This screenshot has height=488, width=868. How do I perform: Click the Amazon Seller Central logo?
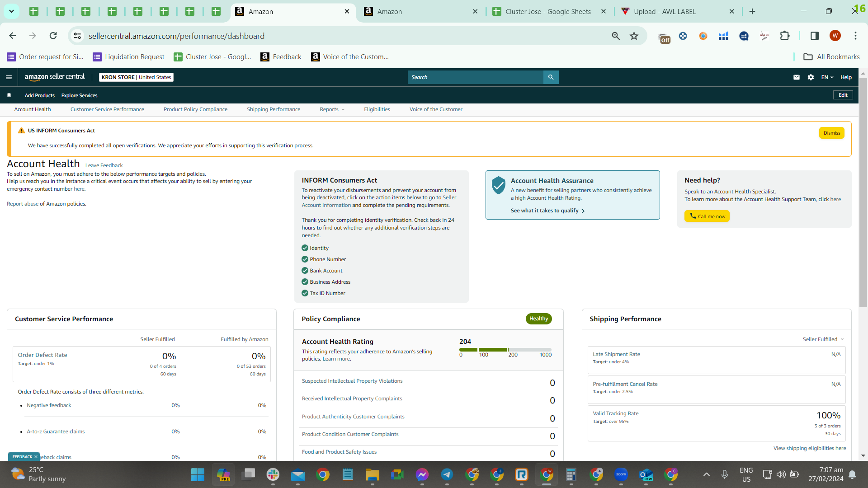(x=55, y=77)
